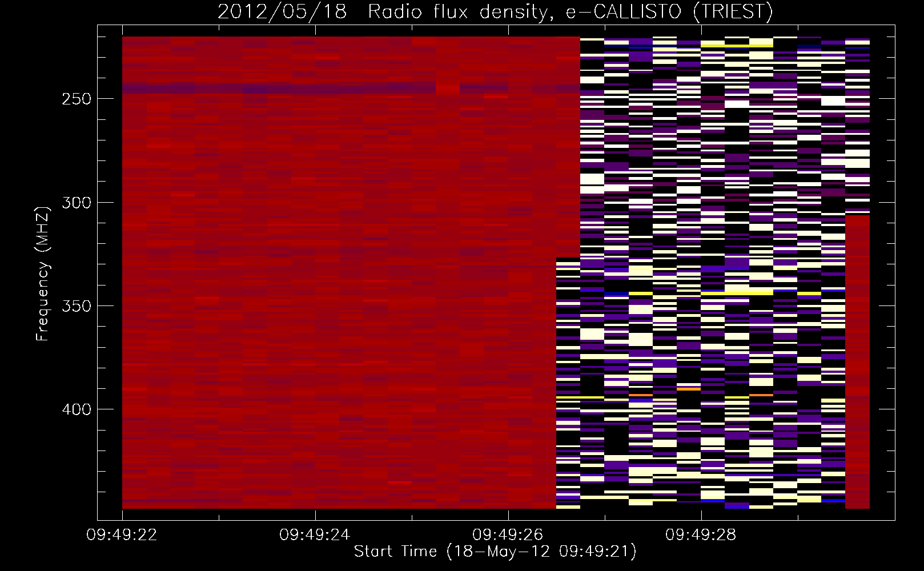924x571 pixels.
Task: Click the time label 09:49:26
Action: [x=508, y=534]
